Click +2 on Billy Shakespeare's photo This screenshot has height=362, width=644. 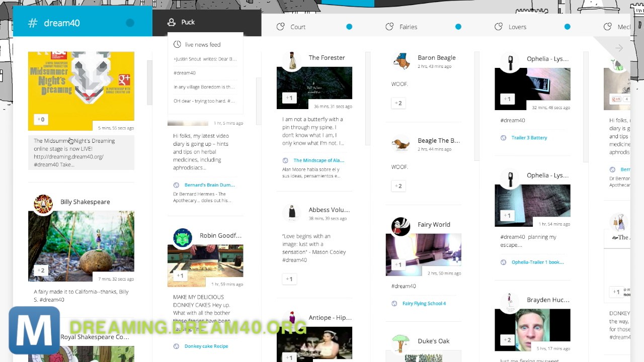41,270
